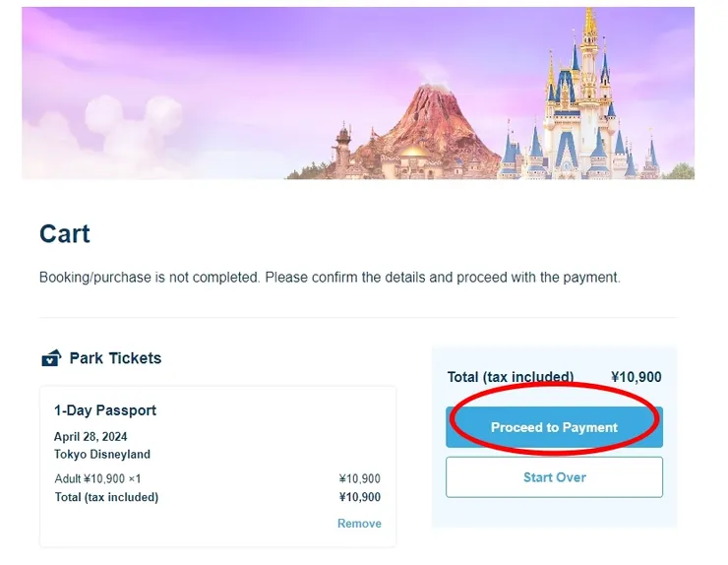Click the Total label above Proceed to Payment
This screenshot has width=728, height=565.
[511, 377]
